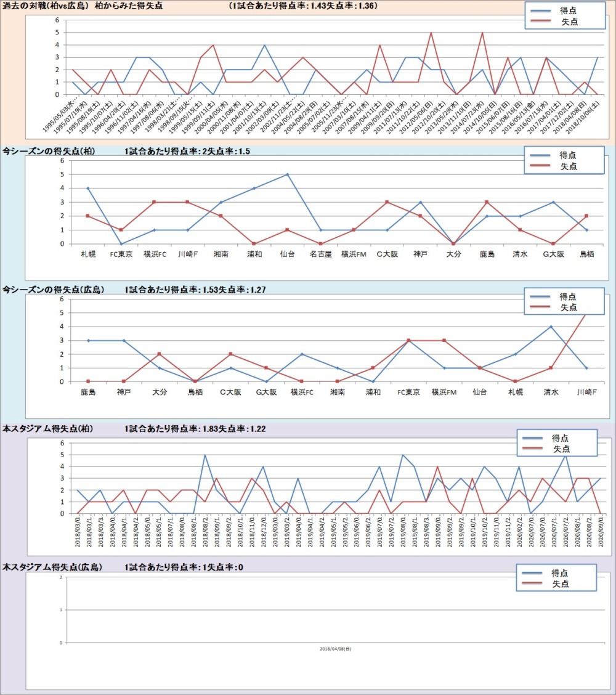Click the blue legend line in the bottom Hiroshima stadium chart
This screenshot has width=616, height=695.
(533, 573)
